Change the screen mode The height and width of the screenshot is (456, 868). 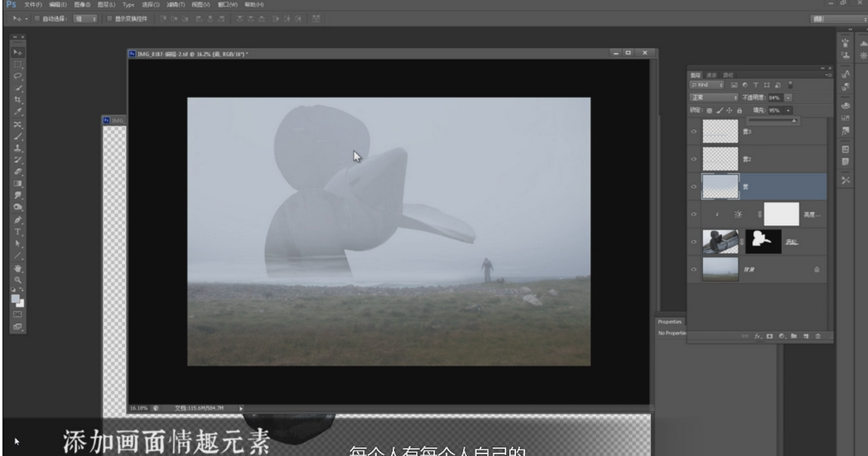(x=17, y=327)
